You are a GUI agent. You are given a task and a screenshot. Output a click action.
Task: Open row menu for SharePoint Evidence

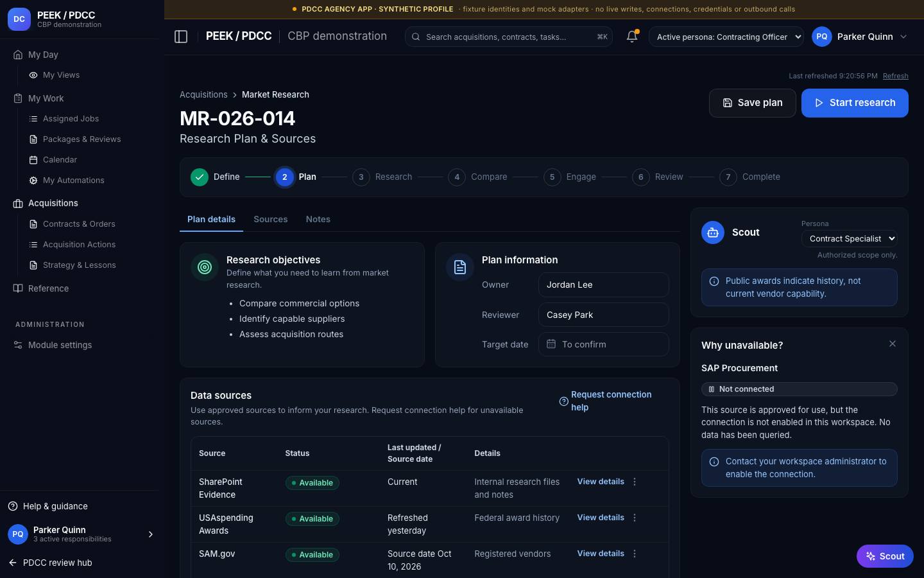click(635, 482)
